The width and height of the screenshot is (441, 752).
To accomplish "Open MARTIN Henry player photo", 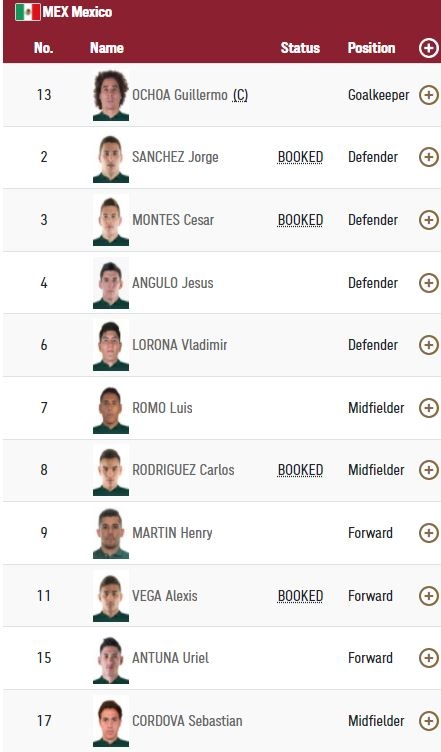I will 111,533.
